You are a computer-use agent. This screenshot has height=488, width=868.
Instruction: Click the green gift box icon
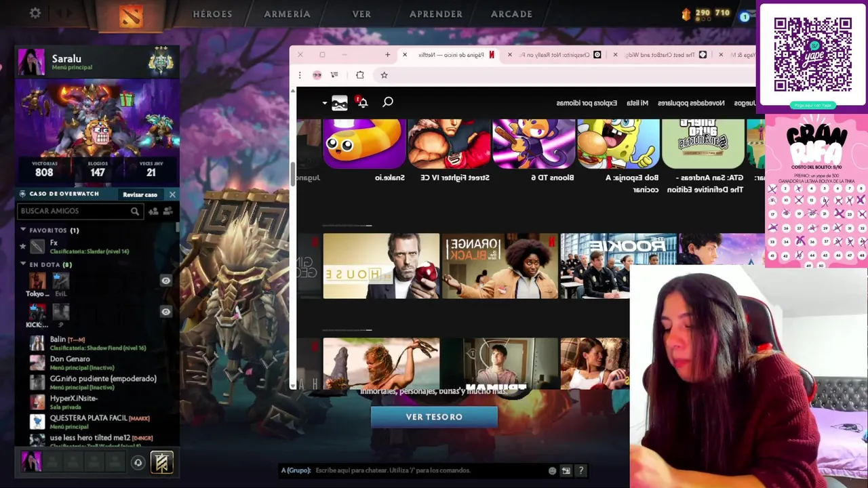click(x=126, y=100)
